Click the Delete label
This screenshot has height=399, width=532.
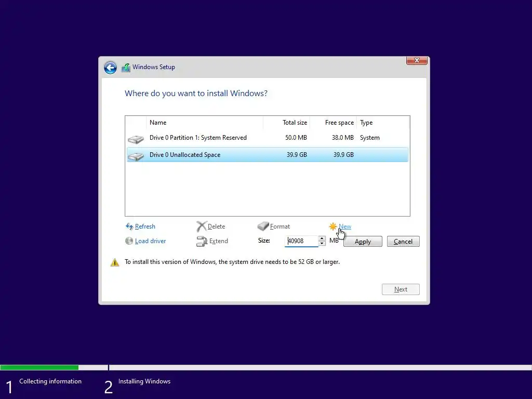click(216, 227)
